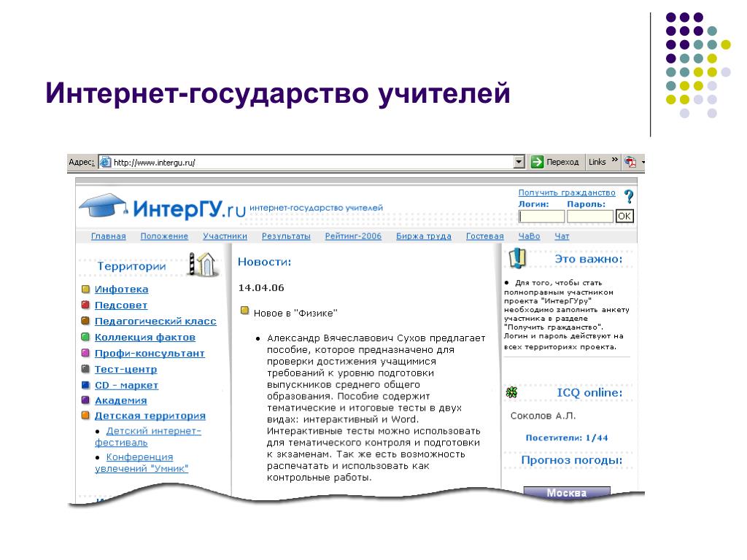The width and height of the screenshot is (747, 560).
Task: Open the Коллекция фактов link
Action: coord(145,337)
